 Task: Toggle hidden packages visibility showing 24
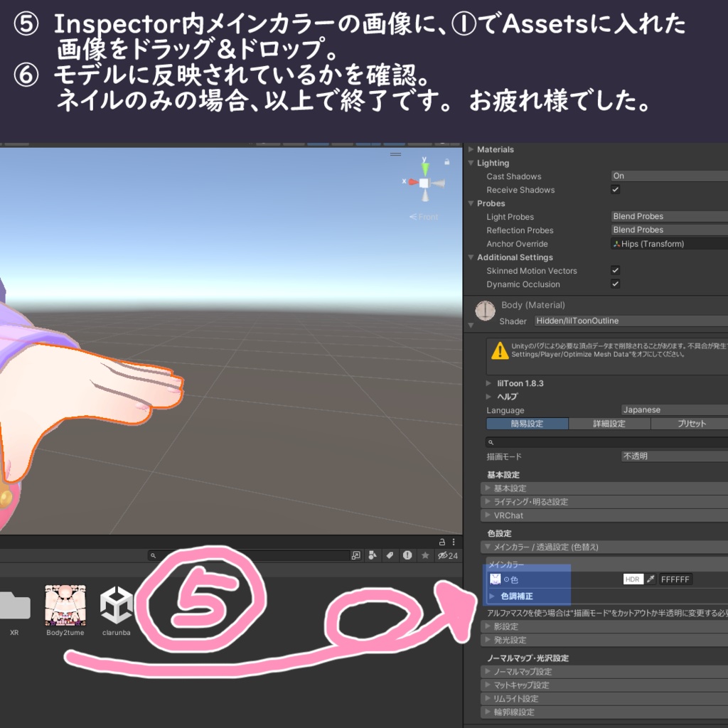tap(448, 555)
